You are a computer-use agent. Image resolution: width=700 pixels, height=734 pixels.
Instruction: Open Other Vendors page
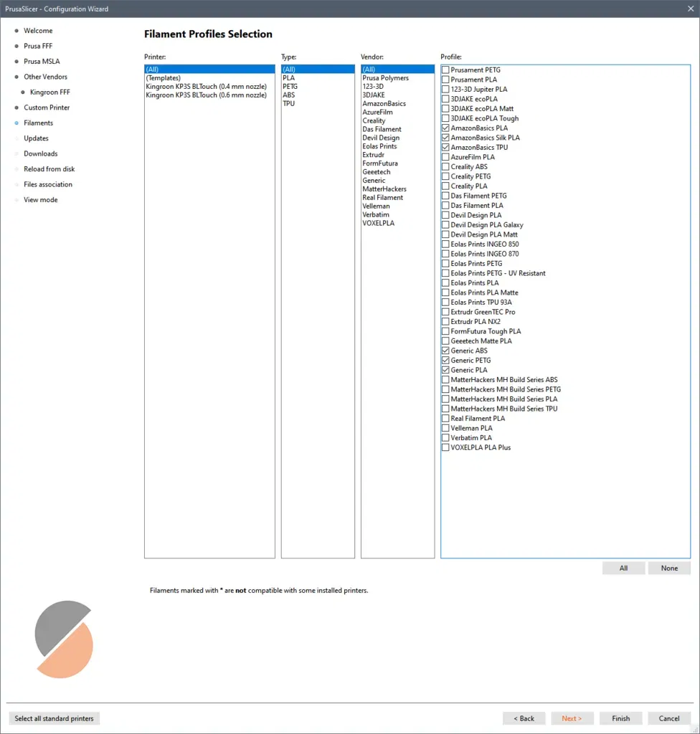pos(45,77)
